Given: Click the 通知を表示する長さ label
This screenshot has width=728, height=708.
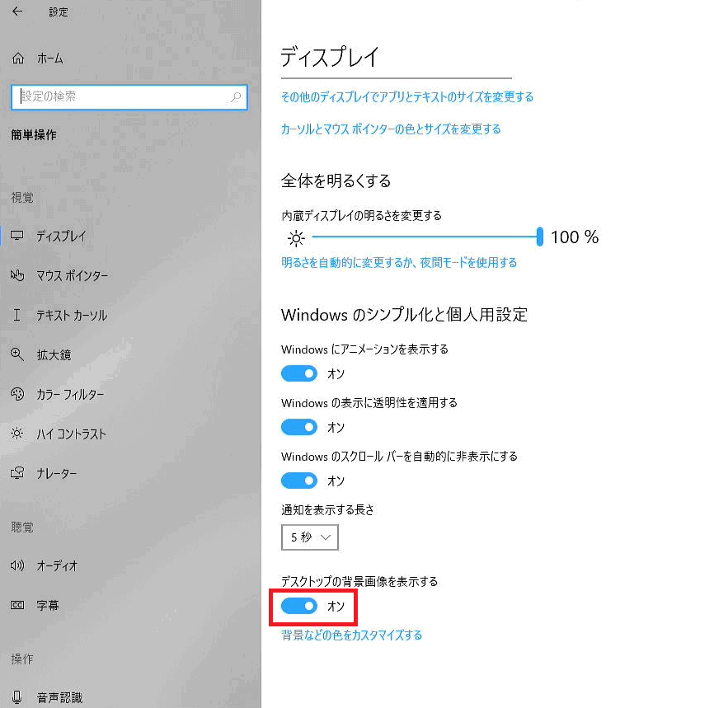Looking at the screenshot, I should coord(327,509).
